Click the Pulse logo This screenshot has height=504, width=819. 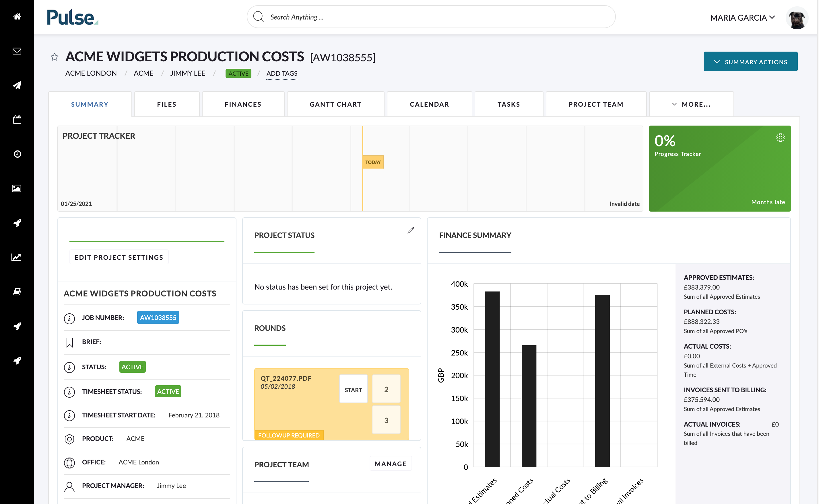pos(72,17)
